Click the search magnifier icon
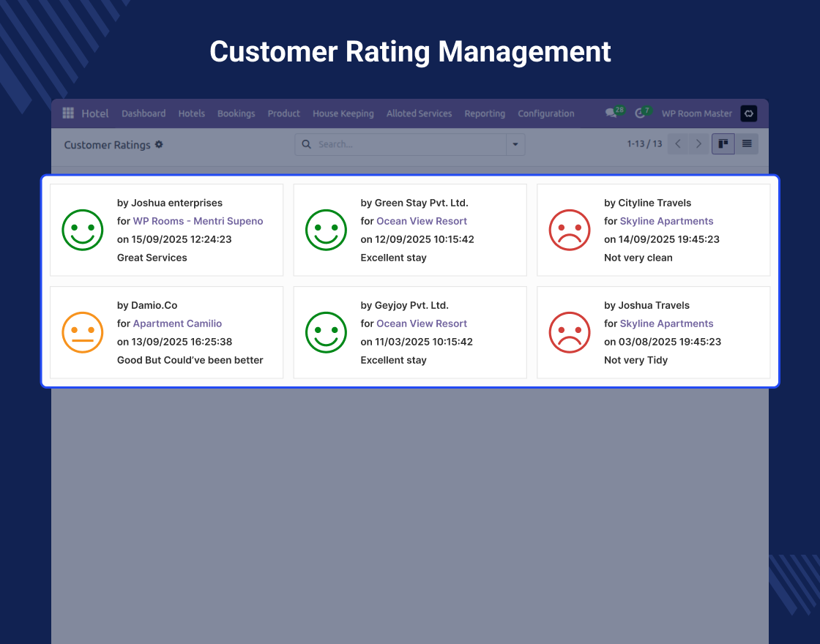The width and height of the screenshot is (820, 644). 306,144
